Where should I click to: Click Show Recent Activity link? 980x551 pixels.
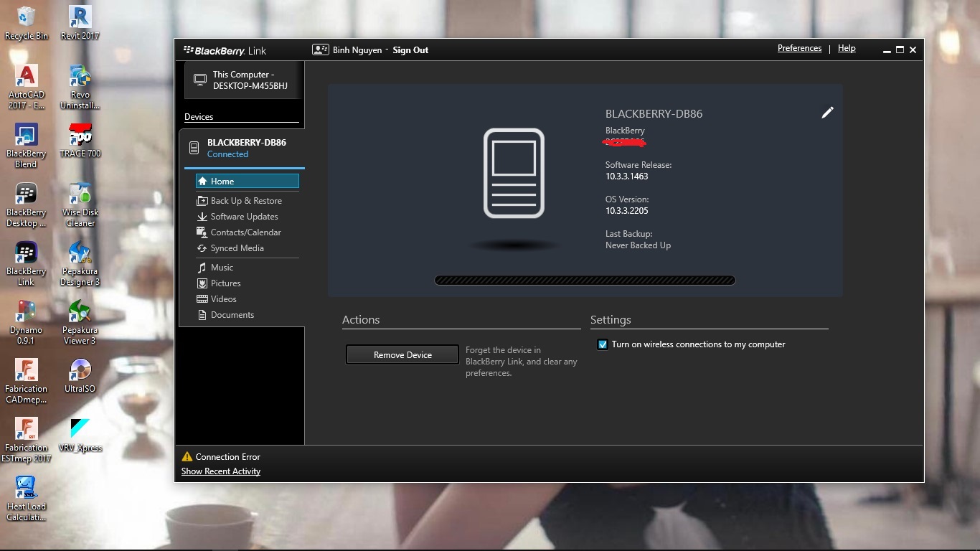pos(221,471)
